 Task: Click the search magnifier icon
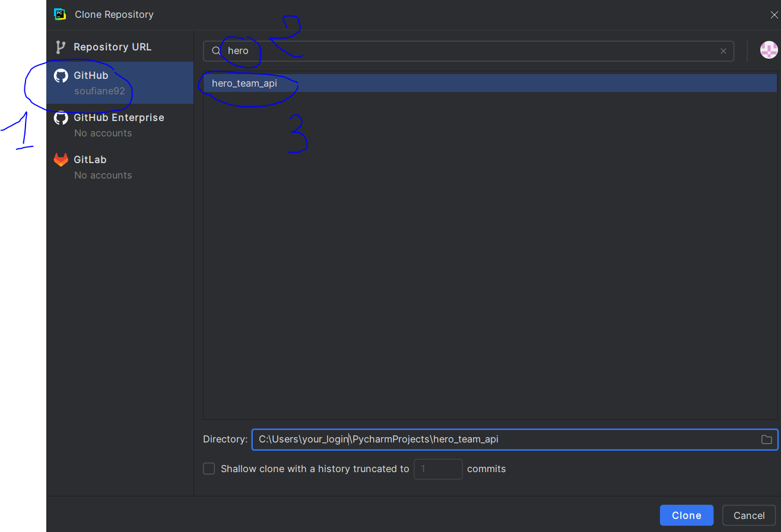[x=217, y=51]
